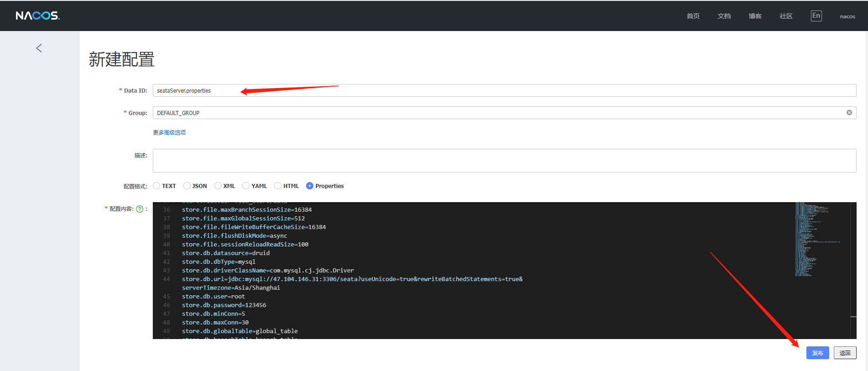868x371 pixels.
Task: Switch language with the En icon
Action: 816,16
